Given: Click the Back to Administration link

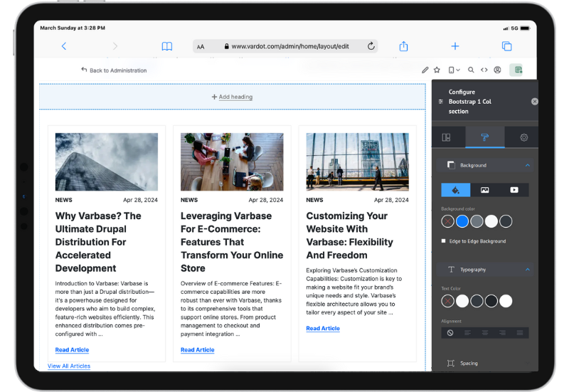Looking at the screenshot, I should pyautogui.click(x=114, y=70).
